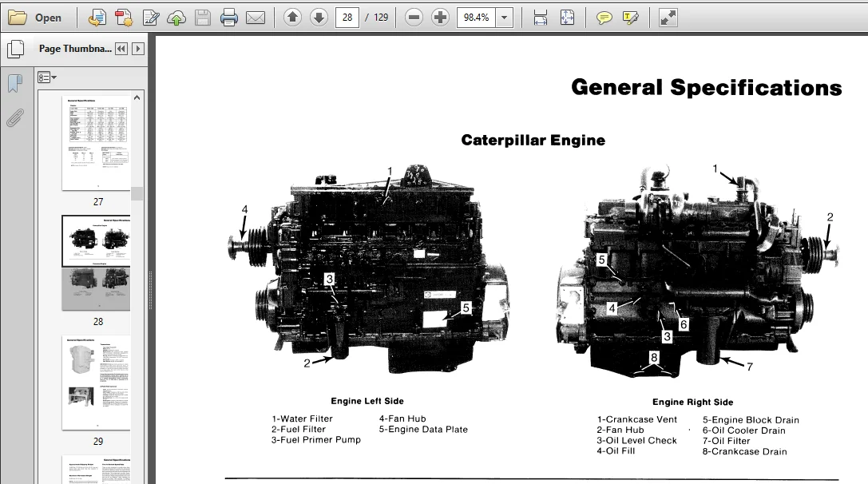This screenshot has height=484, width=868.
Task: Click the read mode expand icon
Action: (668, 18)
